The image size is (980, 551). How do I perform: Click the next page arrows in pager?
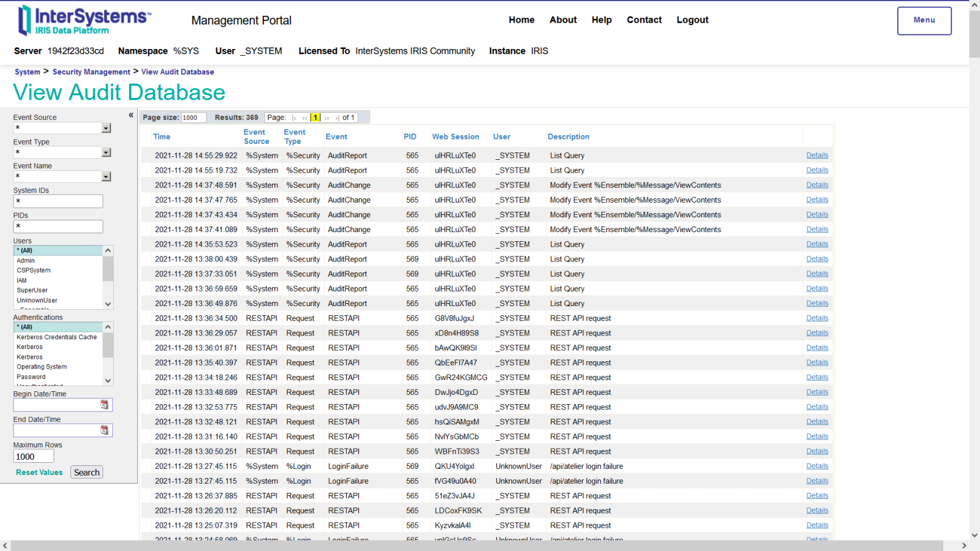(x=327, y=118)
